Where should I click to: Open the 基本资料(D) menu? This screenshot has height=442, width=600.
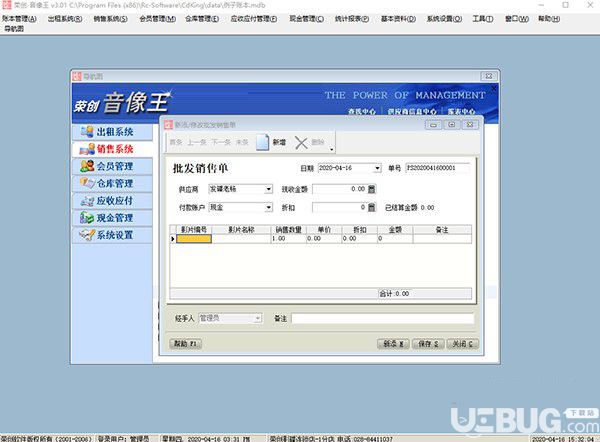point(398,18)
